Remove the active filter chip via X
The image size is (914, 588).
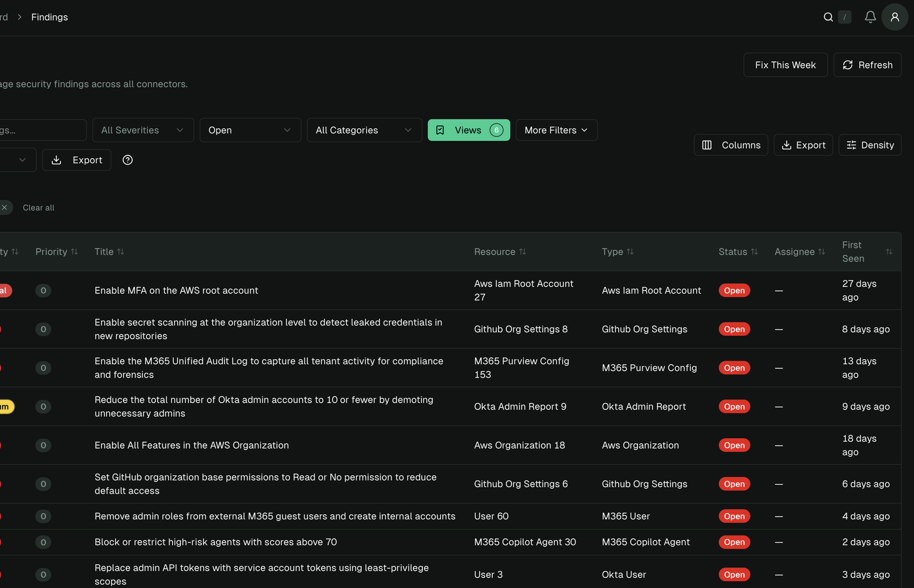(x=5, y=208)
